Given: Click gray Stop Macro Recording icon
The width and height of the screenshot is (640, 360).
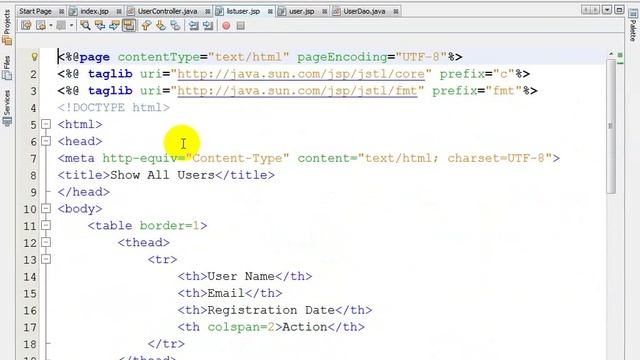Looking at the screenshot, I should click(240, 25).
